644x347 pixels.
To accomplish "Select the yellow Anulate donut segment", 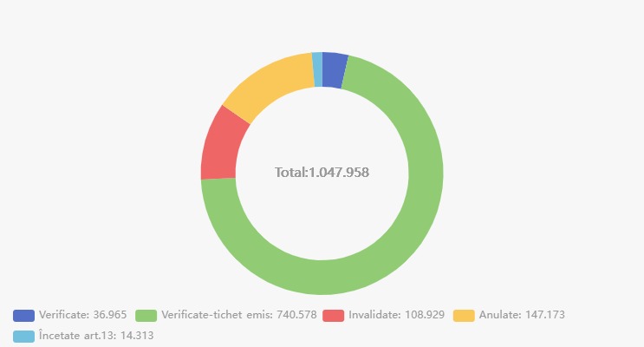I will click(x=271, y=82).
